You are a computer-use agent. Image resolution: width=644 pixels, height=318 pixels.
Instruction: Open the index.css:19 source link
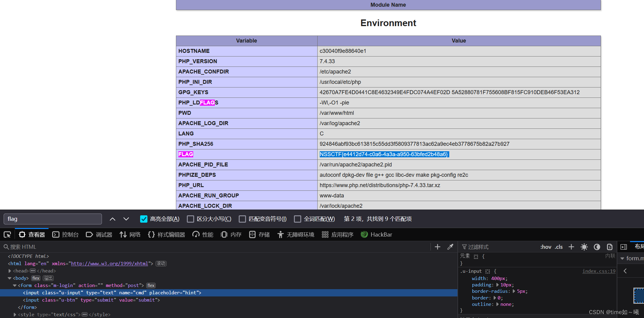tap(599, 271)
